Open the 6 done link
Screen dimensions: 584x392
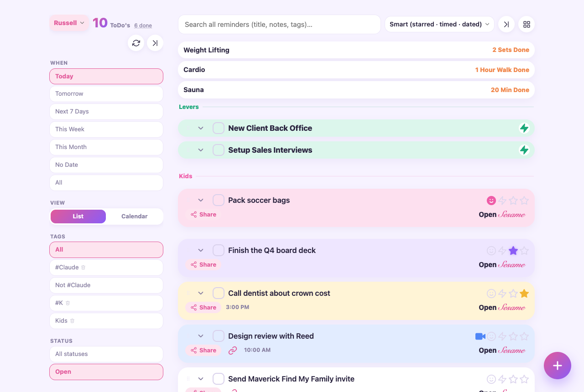(143, 26)
